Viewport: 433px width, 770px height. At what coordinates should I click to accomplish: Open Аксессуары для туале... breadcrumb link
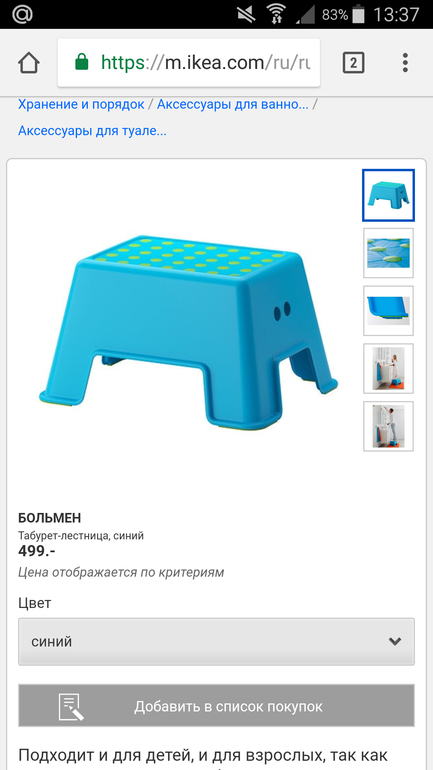pyautogui.click(x=92, y=131)
